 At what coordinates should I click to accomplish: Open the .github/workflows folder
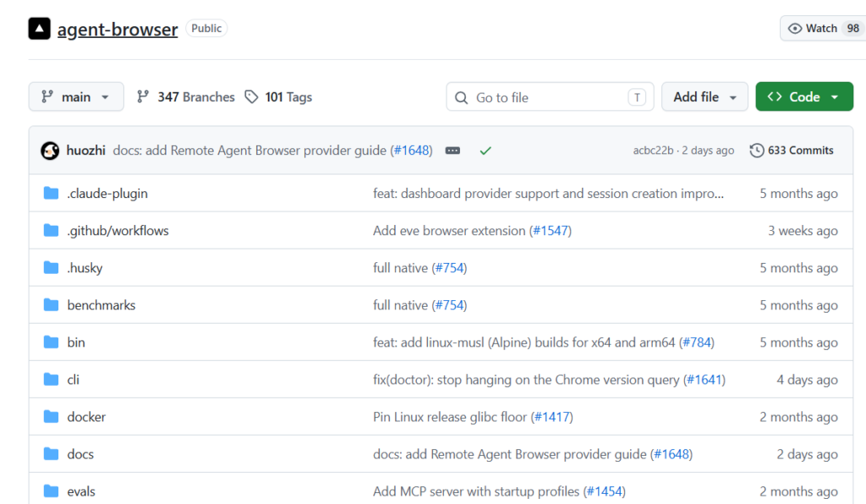click(x=118, y=230)
